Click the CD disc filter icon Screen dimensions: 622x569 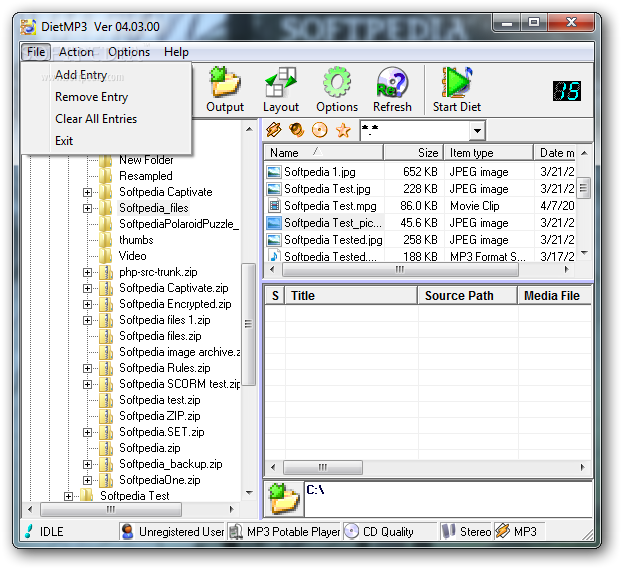[x=320, y=130]
